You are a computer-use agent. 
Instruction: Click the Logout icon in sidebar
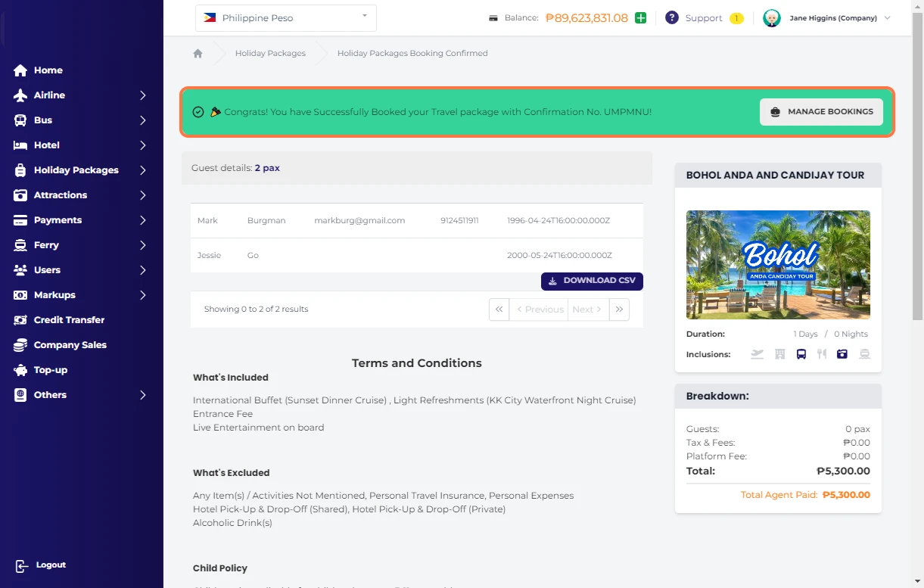pos(21,565)
